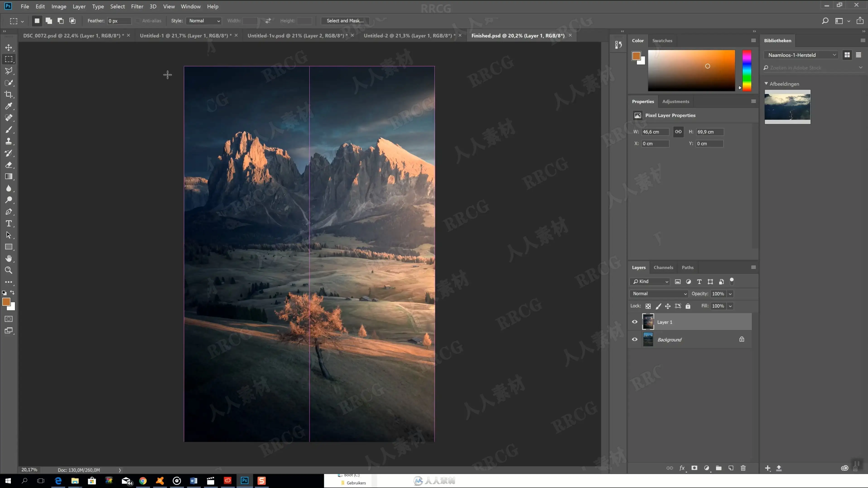Image resolution: width=868 pixels, height=488 pixels.
Task: Switch to the Channels tab
Action: 663,267
